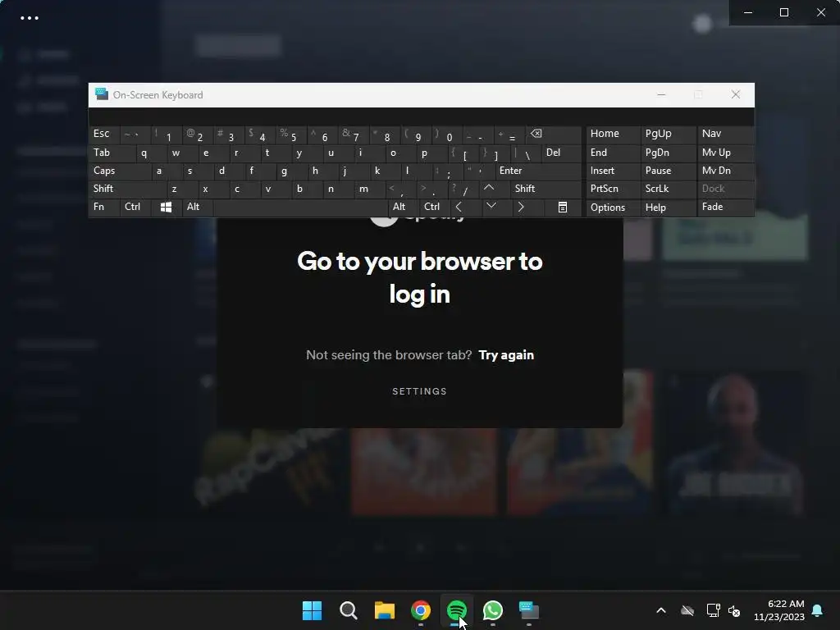The image size is (840, 630).
Task: Click the space bar key
Action: click(x=300, y=208)
